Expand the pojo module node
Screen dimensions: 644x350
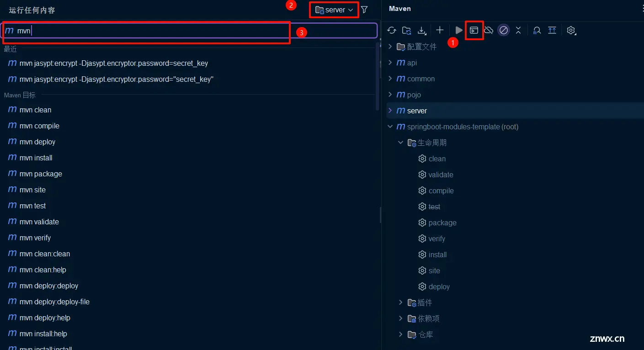pos(390,95)
